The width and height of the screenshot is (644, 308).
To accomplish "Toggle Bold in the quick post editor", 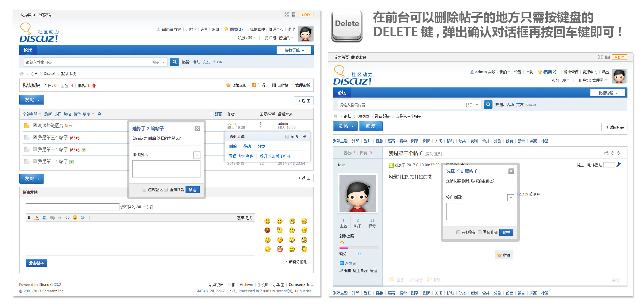I will (x=29, y=218).
